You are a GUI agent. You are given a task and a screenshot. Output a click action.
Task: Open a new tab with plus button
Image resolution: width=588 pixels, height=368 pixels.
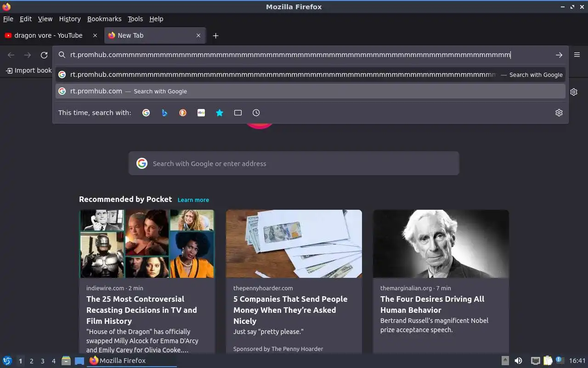click(215, 35)
